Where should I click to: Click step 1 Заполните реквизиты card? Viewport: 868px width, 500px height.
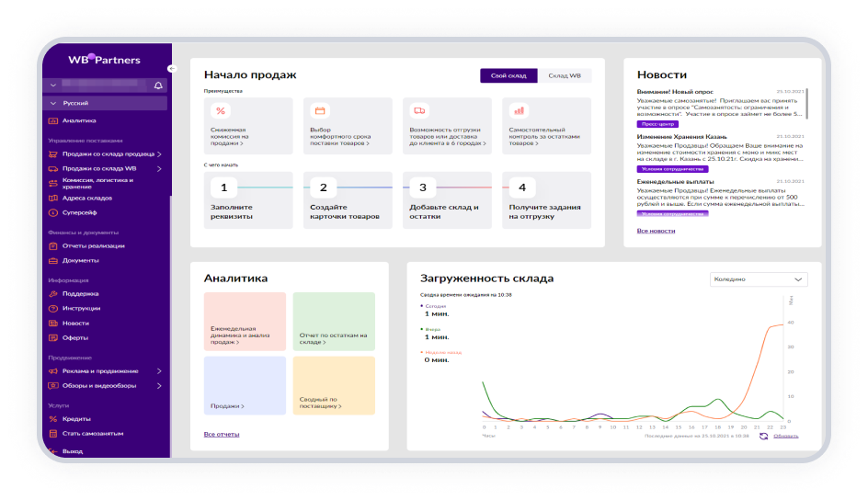[x=248, y=200]
